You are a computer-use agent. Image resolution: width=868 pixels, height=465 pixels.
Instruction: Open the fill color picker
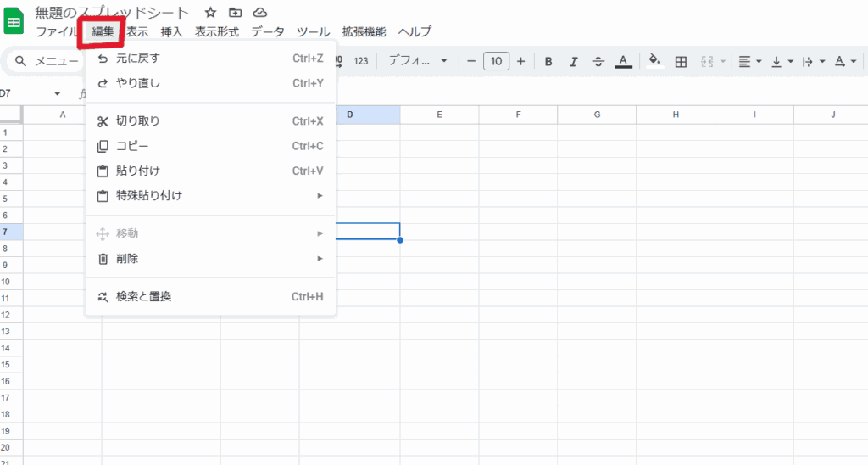click(x=655, y=61)
